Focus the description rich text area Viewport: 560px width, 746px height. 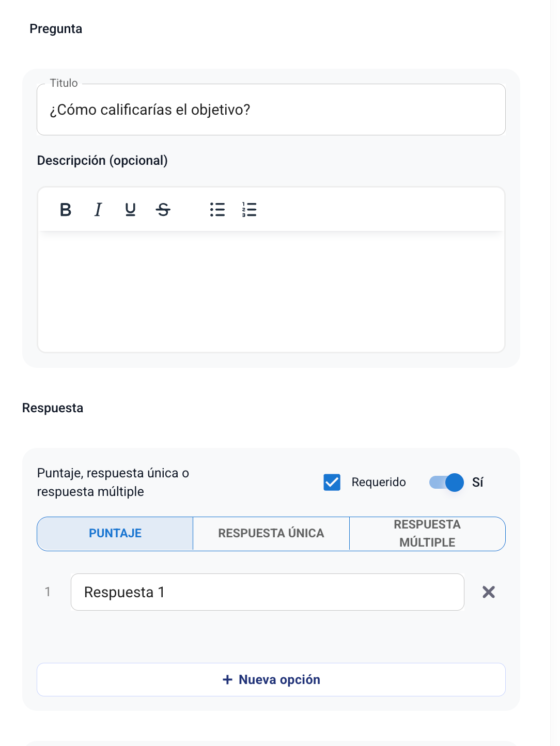[x=271, y=292]
